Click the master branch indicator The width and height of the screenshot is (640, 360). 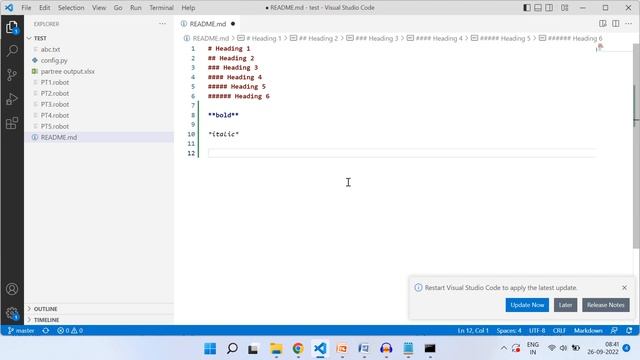[21, 331]
